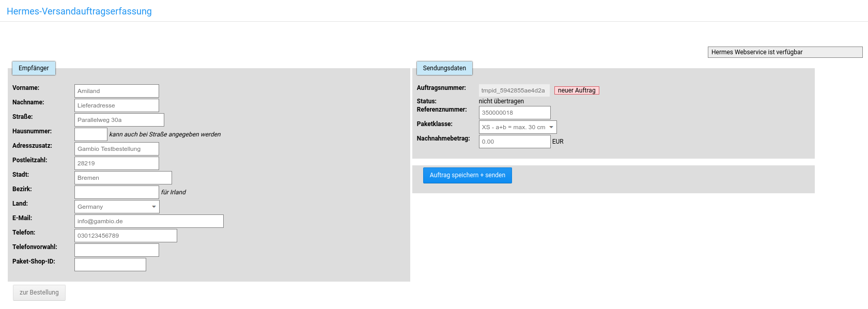Click into the Postleitzahl field
Viewport: 868px width, 309px height.
pyautogui.click(x=116, y=163)
